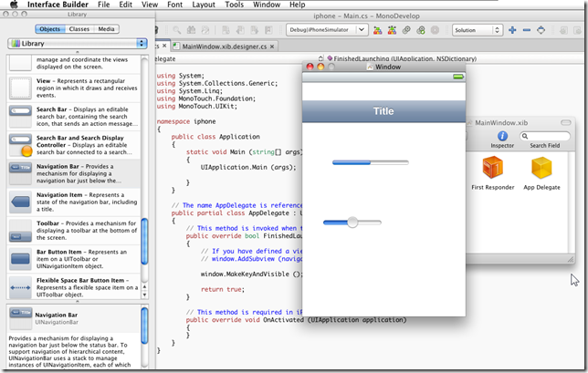Click the Navigation Bar detail pane icon
This screenshot has width=588, height=373.
20,318
